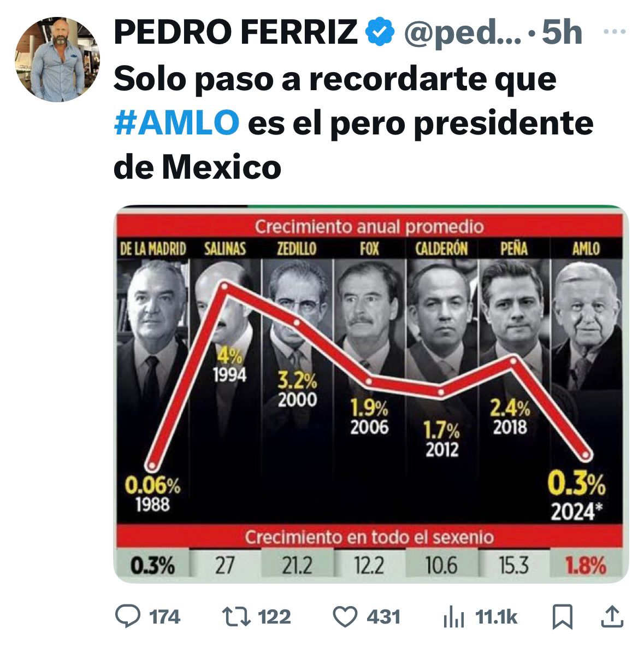Open Pedro Ferriz's profile picture
Viewport: 644px width, 652px height.
(x=57, y=59)
